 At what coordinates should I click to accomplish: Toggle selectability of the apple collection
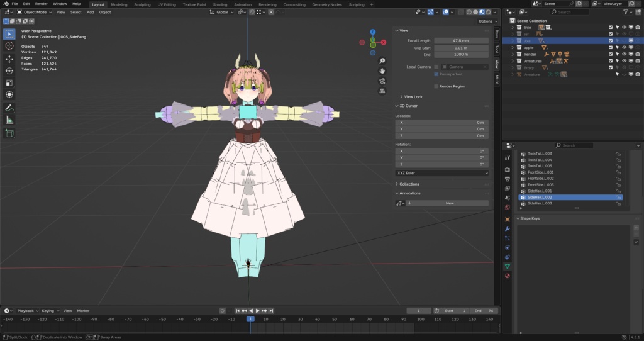click(618, 48)
